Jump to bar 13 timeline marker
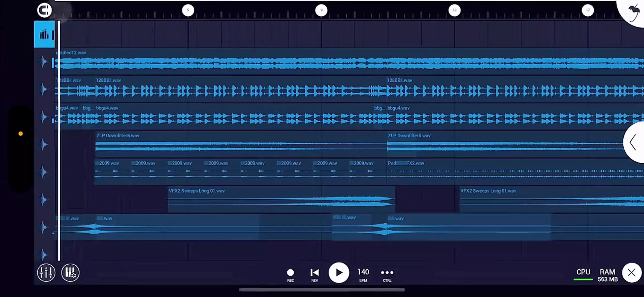 pyautogui.click(x=454, y=10)
